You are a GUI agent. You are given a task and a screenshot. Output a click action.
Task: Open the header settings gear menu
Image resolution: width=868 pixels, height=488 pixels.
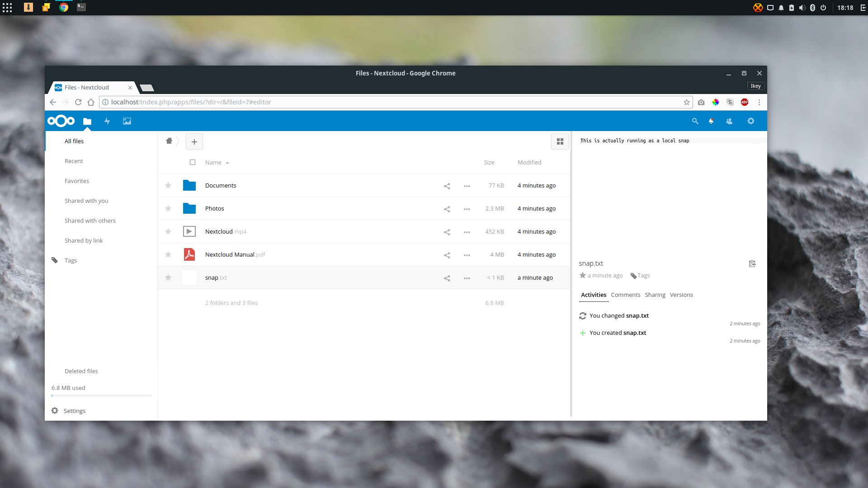(x=751, y=121)
